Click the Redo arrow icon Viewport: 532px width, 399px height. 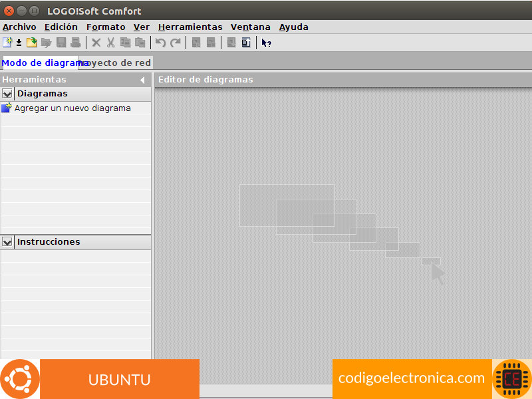pos(175,43)
